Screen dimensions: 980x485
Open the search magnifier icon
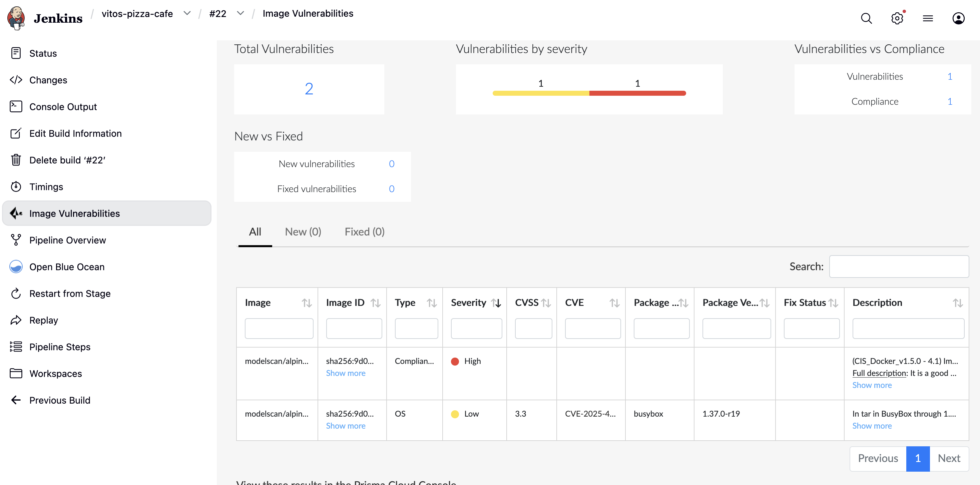click(x=866, y=18)
